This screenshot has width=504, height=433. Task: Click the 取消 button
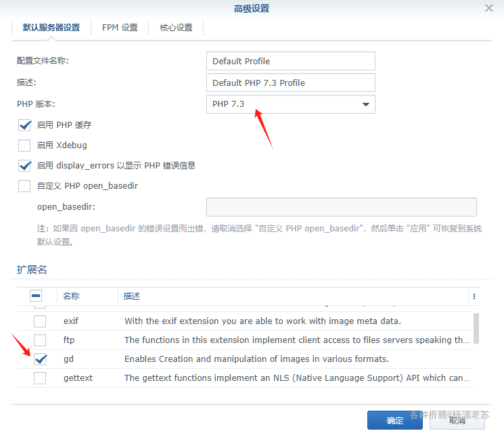(457, 420)
